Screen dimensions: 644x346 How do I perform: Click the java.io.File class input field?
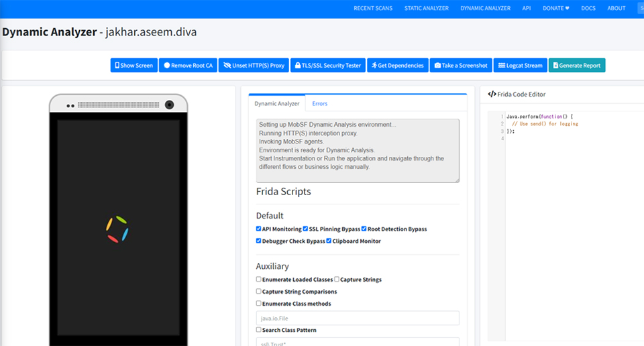[358, 318]
